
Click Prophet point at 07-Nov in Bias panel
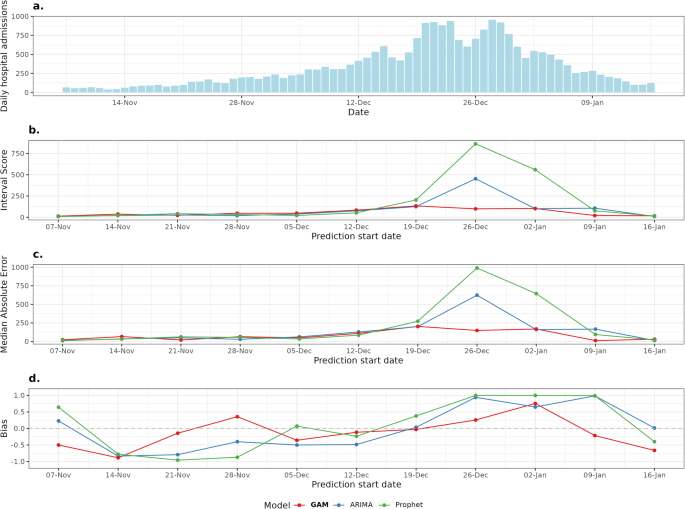tap(58, 407)
